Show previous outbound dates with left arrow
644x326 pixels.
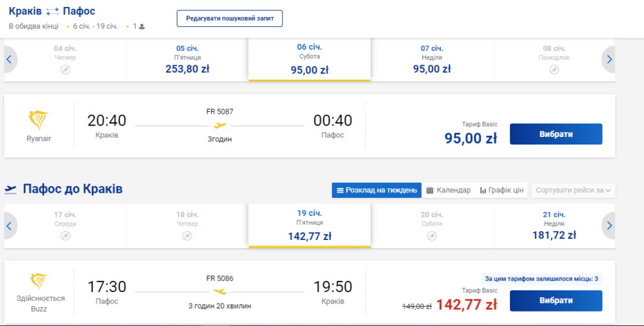click(x=9, y=60)
